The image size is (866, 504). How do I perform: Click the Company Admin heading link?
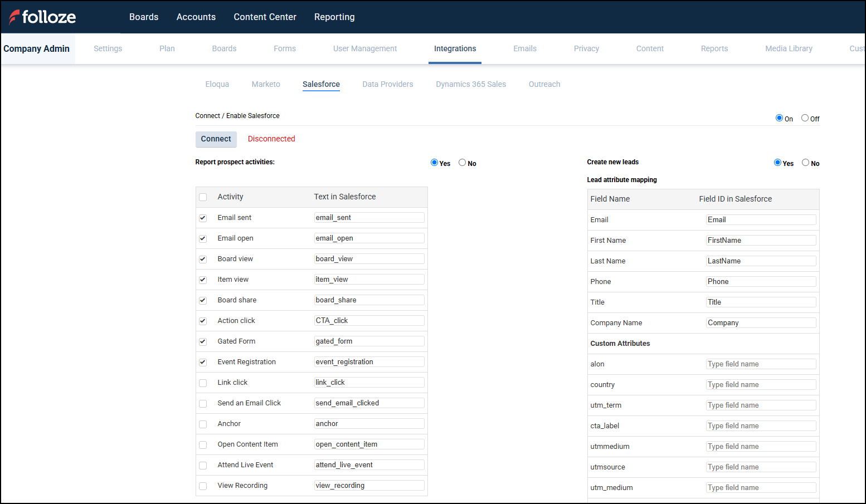tap(37, 48)
